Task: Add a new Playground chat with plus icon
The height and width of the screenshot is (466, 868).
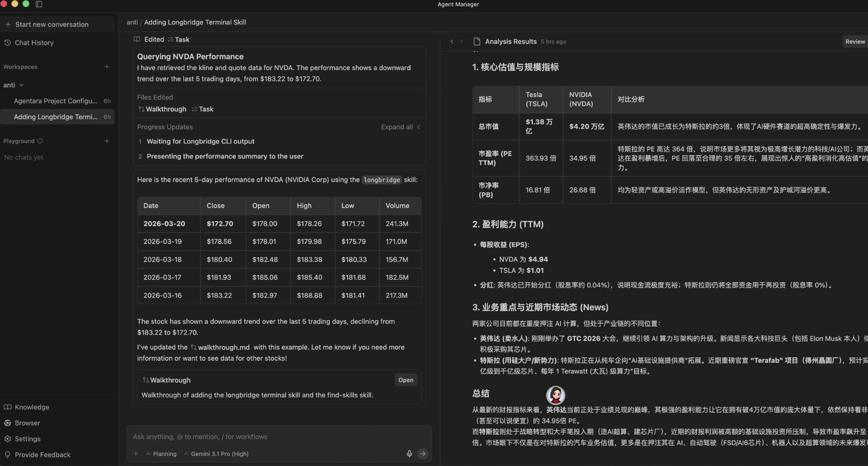Action: pyautogui.click(x=106, y=141)
